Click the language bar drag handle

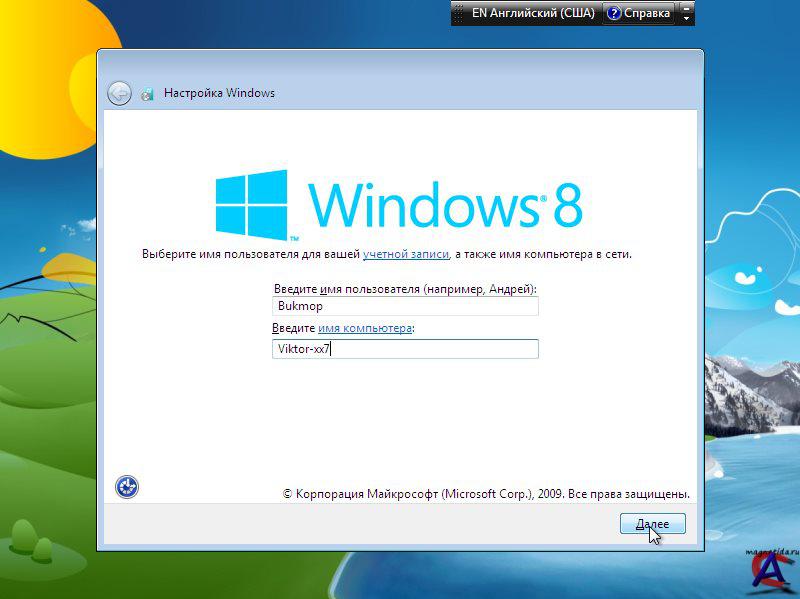tap(459, 13)
